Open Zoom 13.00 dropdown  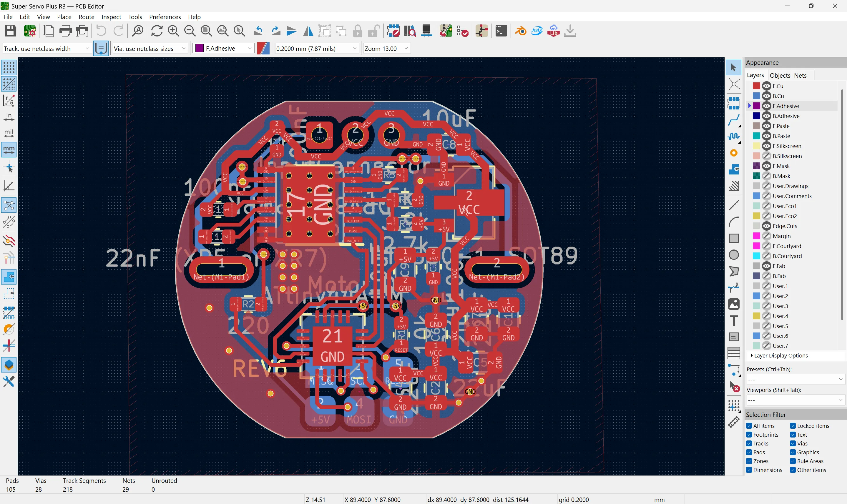386,49
